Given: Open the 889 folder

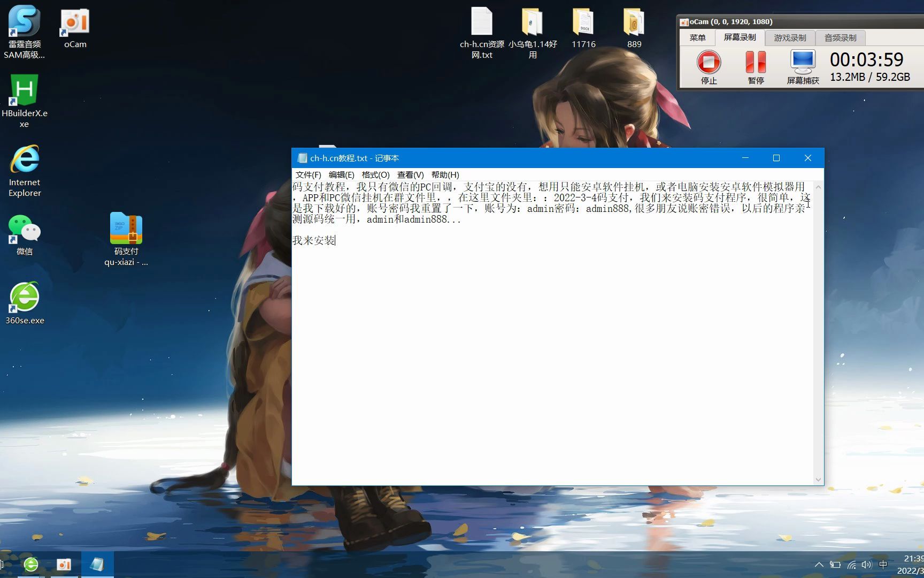Looking at the screenshot, I should (x=634, y=28).
